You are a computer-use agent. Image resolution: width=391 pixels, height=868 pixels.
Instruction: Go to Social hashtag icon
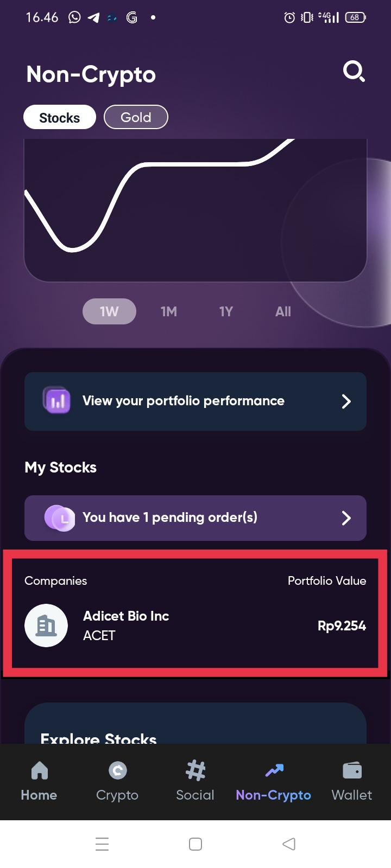[x=195, y=770]
